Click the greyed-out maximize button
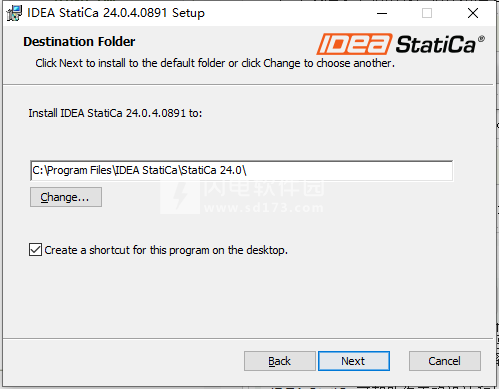 pyautogui.click(x=427, y=13)
